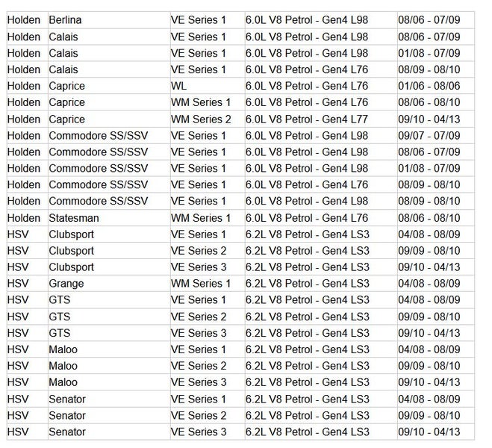Click the VE Series 1 cell beside Berlina

(x=198, y=20)
